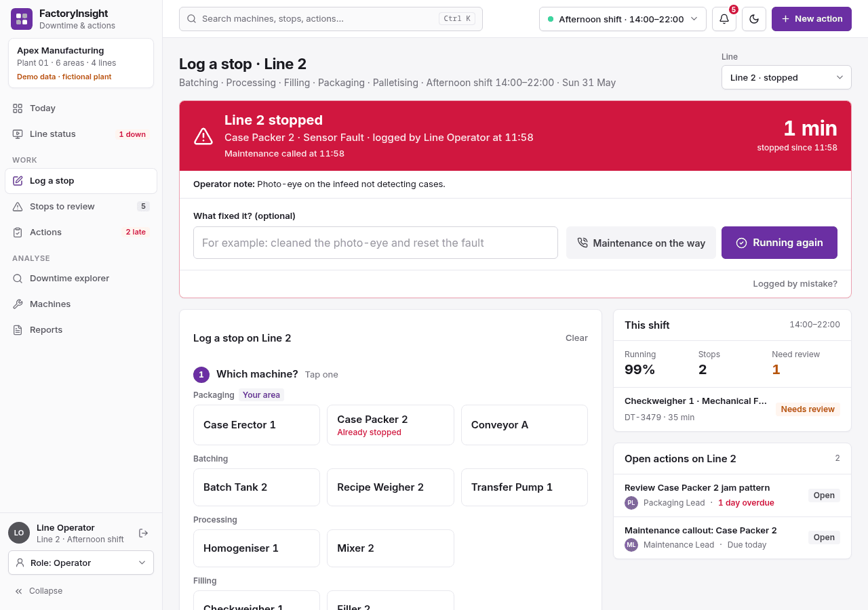Click the warning triangle in the red banner
Viewport: 868px width, 610px height.
tap(203, 136)
